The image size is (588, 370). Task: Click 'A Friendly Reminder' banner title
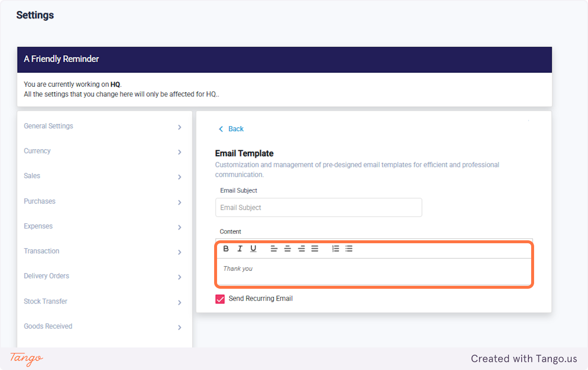click(61, 59)
